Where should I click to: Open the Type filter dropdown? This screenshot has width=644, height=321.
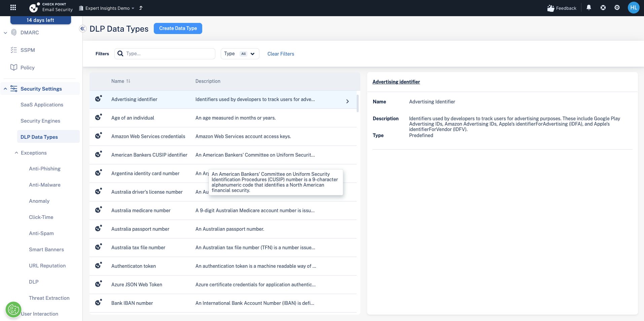pyautogui.click(x=240, y=54)
